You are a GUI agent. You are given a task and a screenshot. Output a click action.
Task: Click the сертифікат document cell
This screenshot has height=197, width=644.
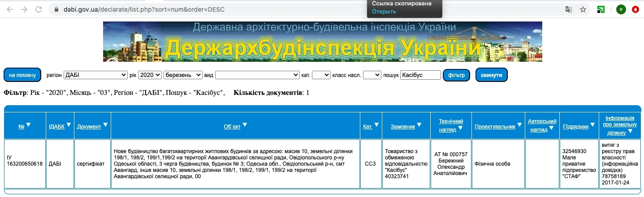[92, 164]
